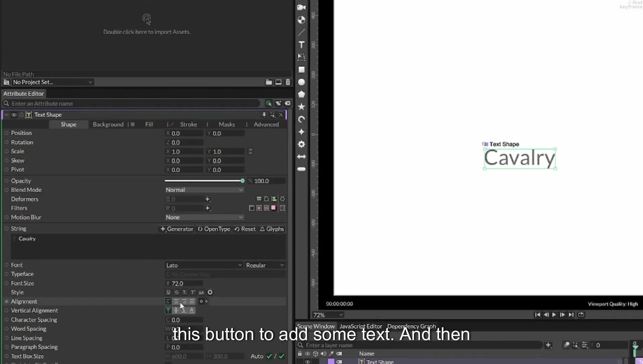Select the Star shape tool
643x364 pixels.
[x=301, y=107]
